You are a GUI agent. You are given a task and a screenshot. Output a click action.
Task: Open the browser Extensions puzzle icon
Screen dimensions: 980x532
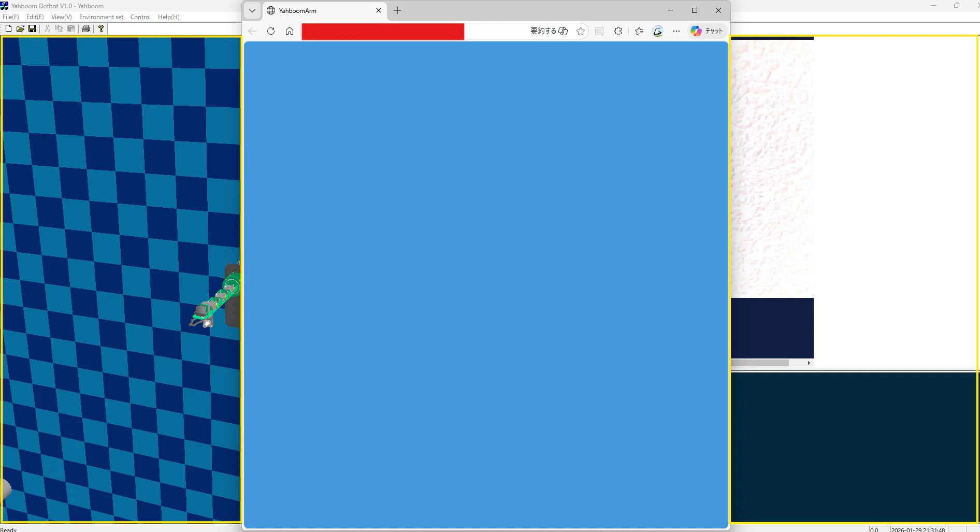[x=618, y=31]
